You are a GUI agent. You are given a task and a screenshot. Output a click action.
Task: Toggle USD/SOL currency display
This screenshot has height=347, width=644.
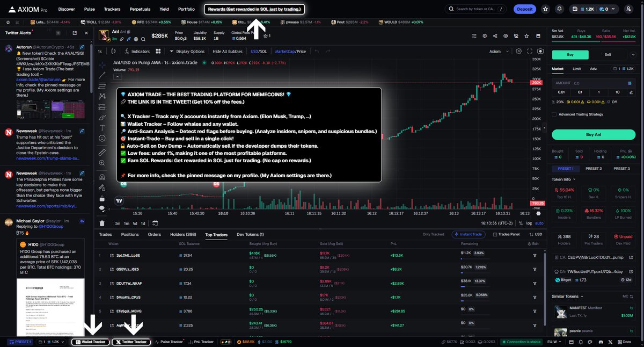[x=259, y=52]
